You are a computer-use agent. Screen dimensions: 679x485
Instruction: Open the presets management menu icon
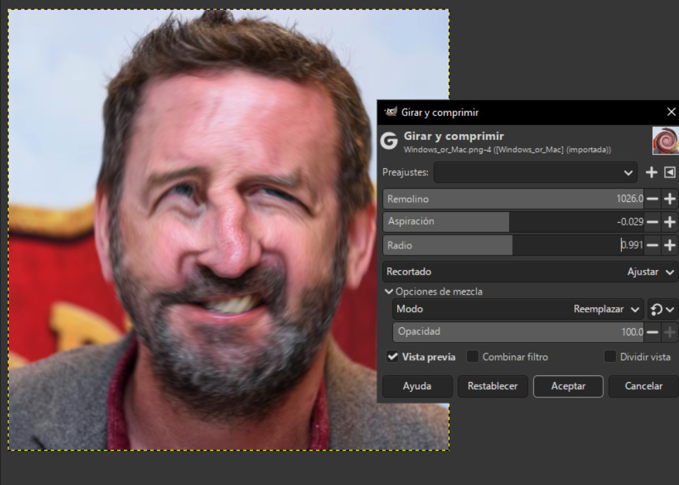(670, 172)
